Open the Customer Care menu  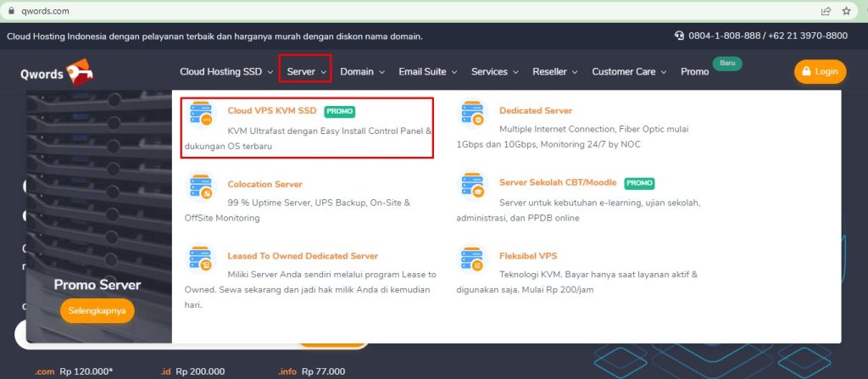tap(631, 72)
